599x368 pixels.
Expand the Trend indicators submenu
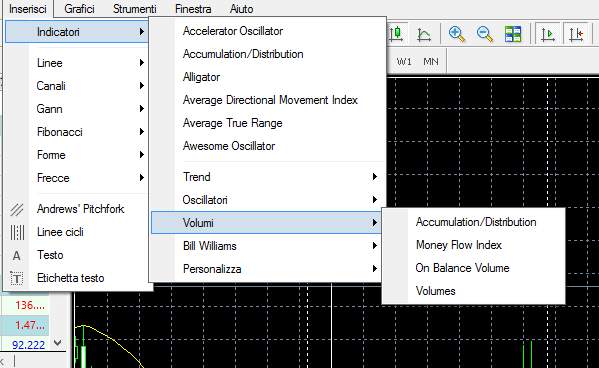click(x=267, y=177)
